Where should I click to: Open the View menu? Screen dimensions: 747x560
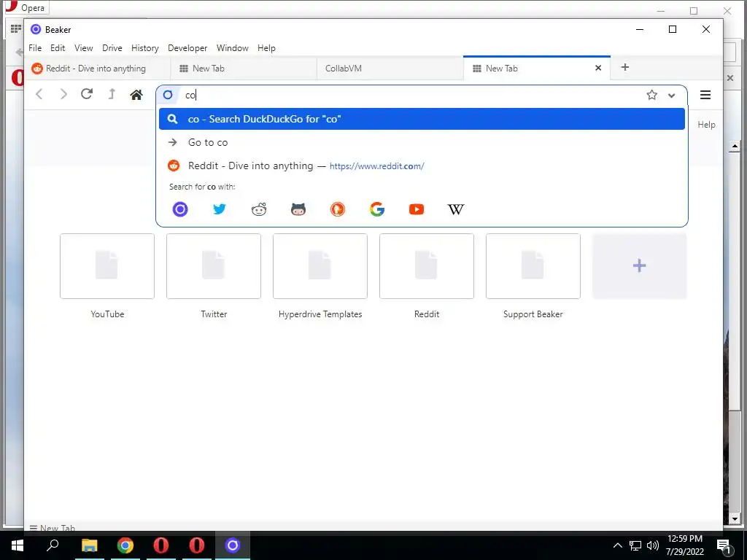83,48
